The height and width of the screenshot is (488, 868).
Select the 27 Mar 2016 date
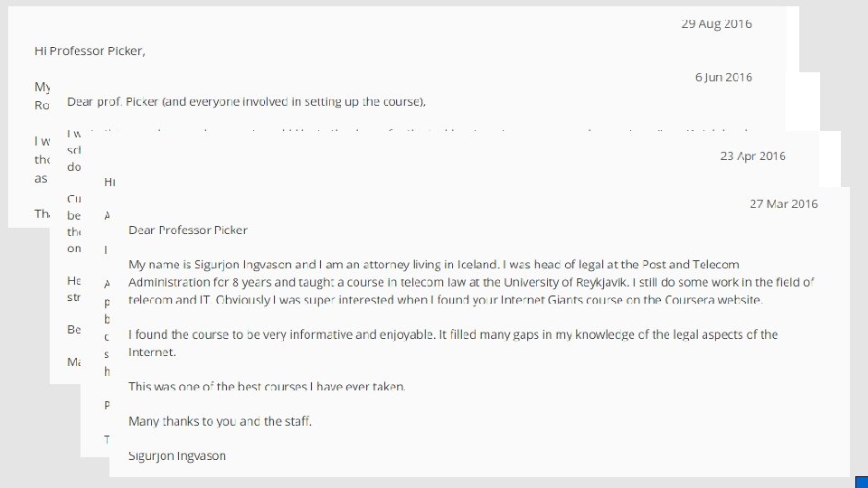point(783,204)
